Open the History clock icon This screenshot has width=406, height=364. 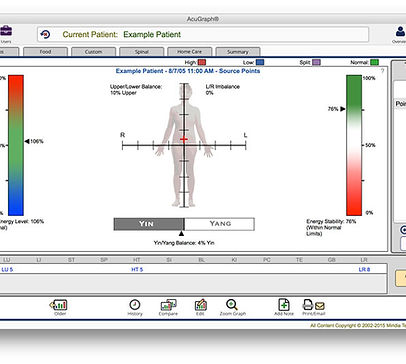pos(135,304)
